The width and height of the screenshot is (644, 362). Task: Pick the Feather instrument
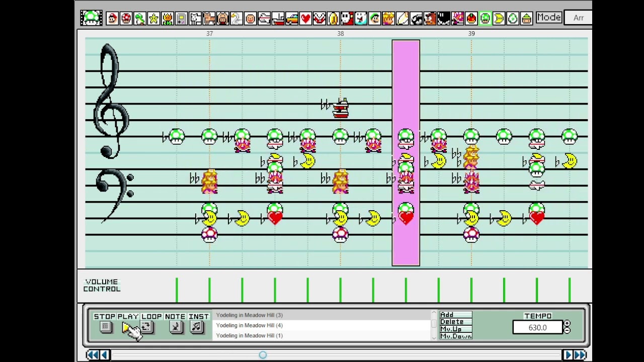click(x=402, y=19)
